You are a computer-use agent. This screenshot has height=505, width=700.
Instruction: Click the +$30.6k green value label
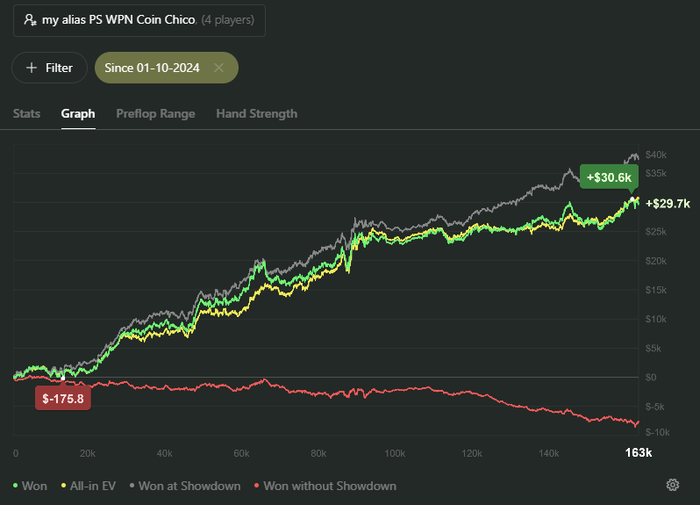point(610,177)
